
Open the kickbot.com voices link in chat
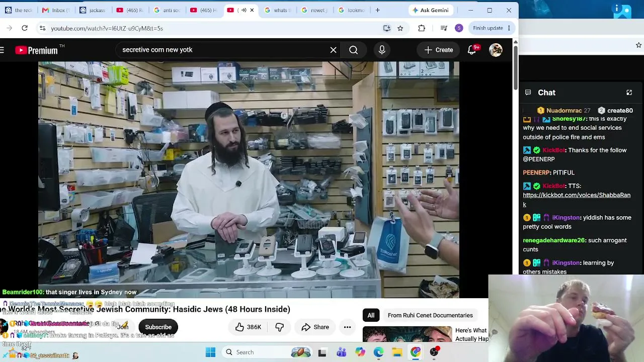click(x=577, y=200)
